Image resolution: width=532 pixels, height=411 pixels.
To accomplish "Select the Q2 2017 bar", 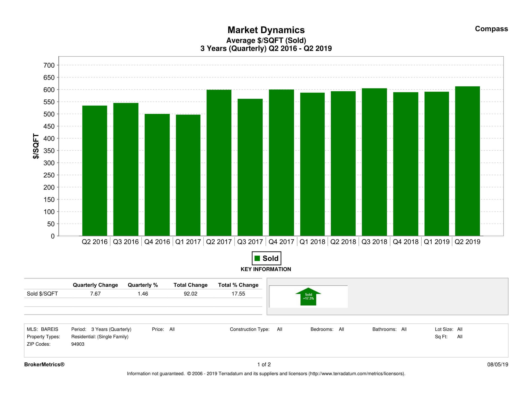I will point(219,162).
